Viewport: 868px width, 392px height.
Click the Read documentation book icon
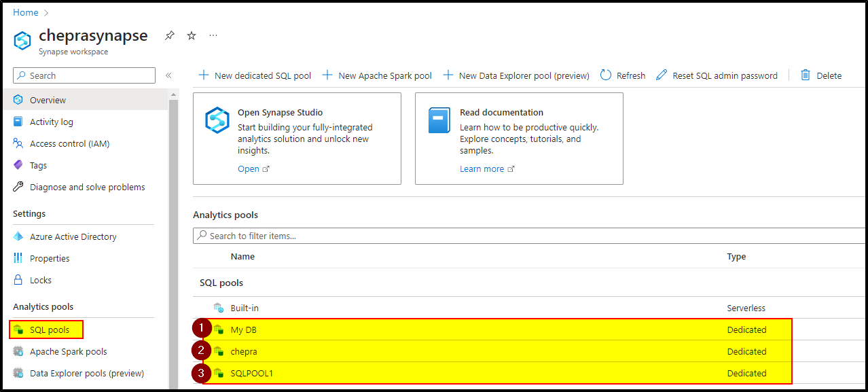click(439, 120)
